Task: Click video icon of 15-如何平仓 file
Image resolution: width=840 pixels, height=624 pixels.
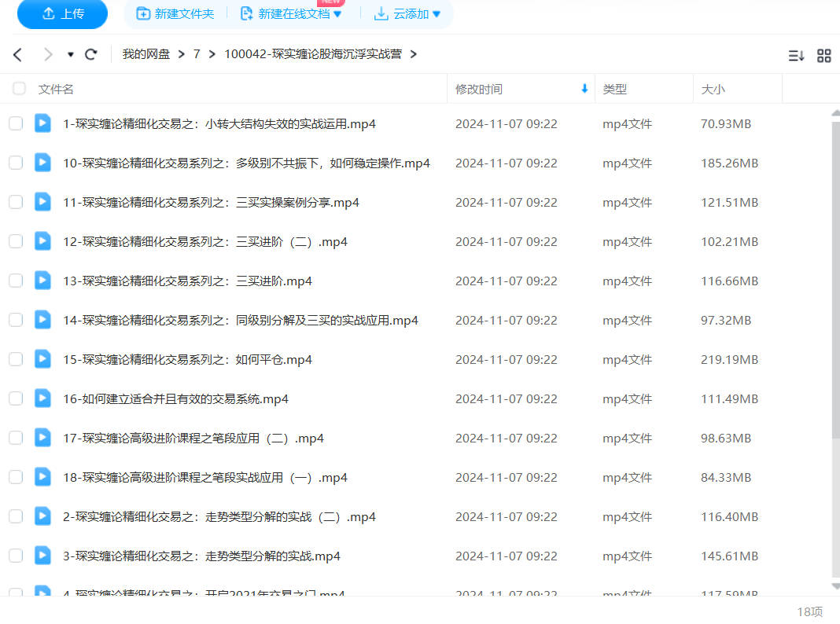Action: (42, 358)
